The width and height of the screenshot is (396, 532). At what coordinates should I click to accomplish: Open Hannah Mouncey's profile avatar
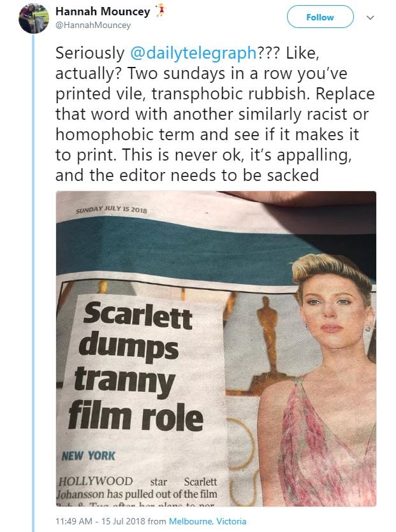(x=34, y=18)
